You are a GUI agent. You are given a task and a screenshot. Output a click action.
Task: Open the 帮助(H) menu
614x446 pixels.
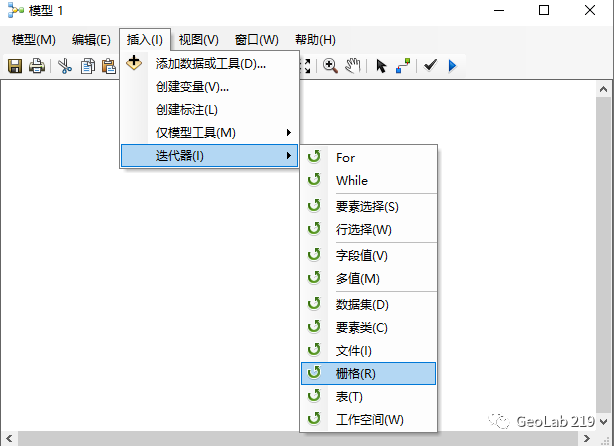click(315, 40)
